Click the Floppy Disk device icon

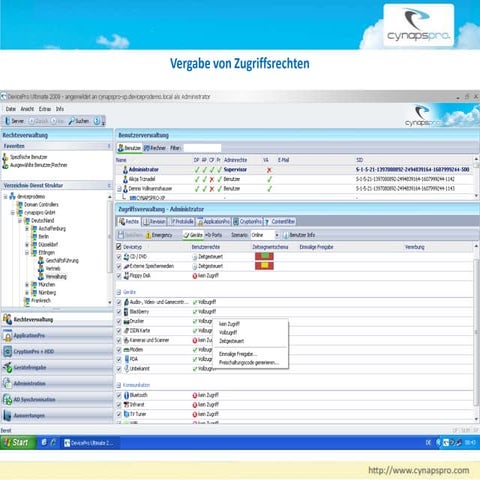[126, 276]
